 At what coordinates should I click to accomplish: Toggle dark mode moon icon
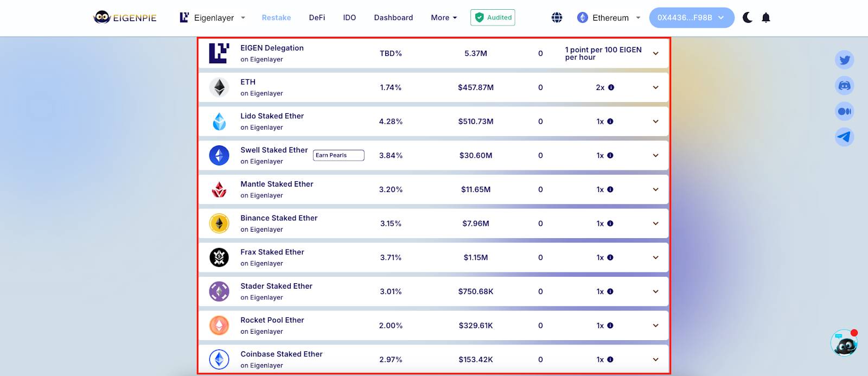pos(748,17)
